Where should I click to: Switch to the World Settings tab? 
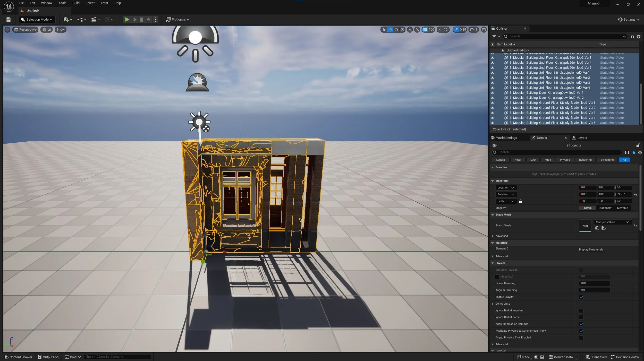coord(506,138)
